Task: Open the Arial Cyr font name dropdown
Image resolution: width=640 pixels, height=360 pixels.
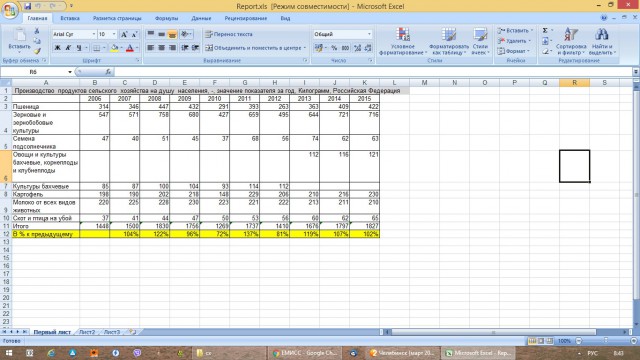Action: click(93, 34)
